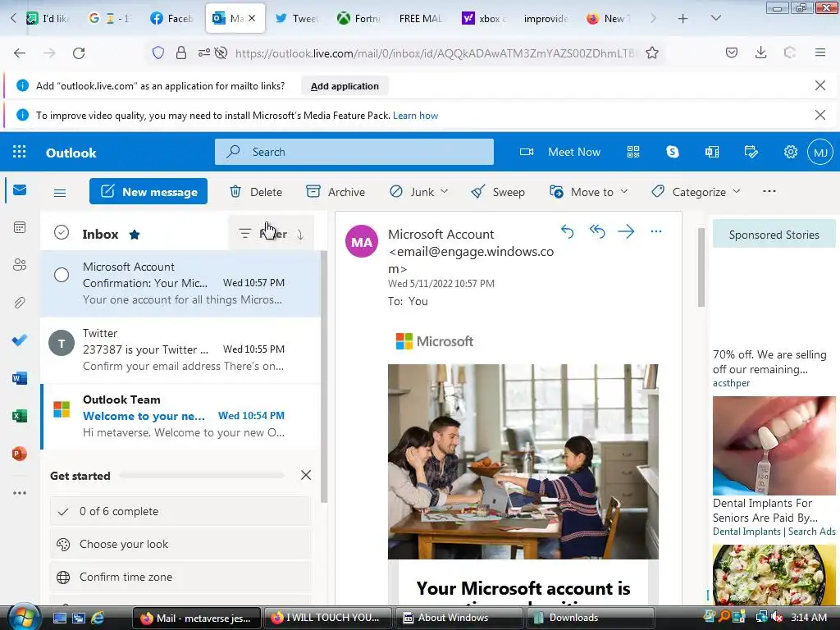Select all messages with the Inbox circle
The width and height of the screenshot is (840, 630).
point(62,232)
